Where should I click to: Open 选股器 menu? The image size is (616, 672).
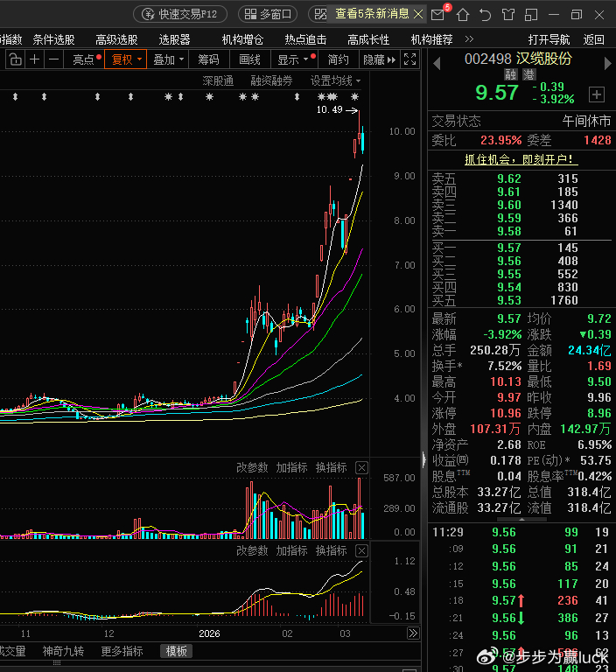174,40
